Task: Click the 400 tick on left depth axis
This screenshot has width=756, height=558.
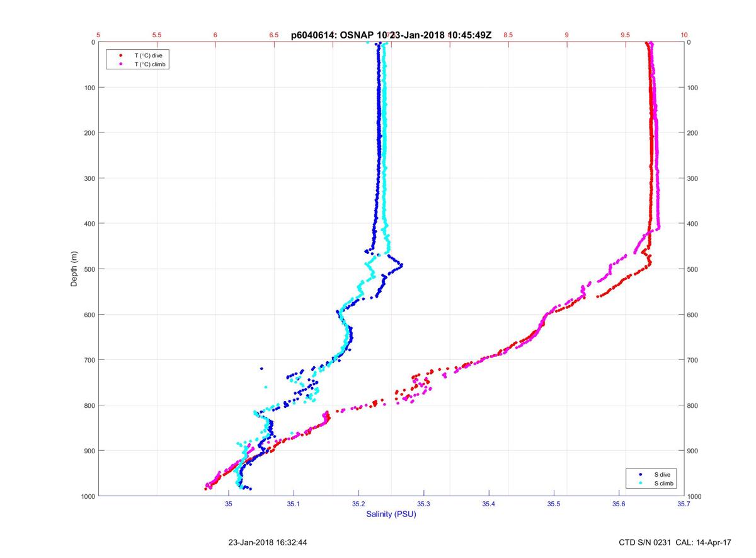Action: click(x=89, y=224)
